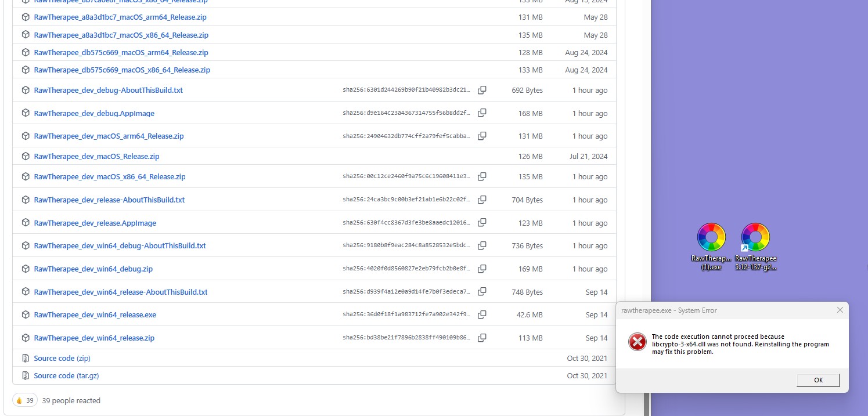The image size is (868, 416).
Task: Download RawTherapee_dev_release.AppImage
Action: tap(95, 223)
